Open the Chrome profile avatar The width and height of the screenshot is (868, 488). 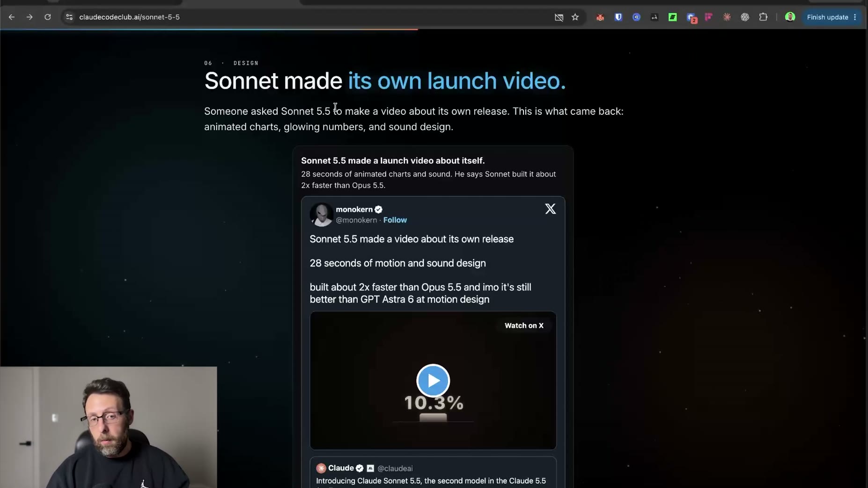pos(790,17)
